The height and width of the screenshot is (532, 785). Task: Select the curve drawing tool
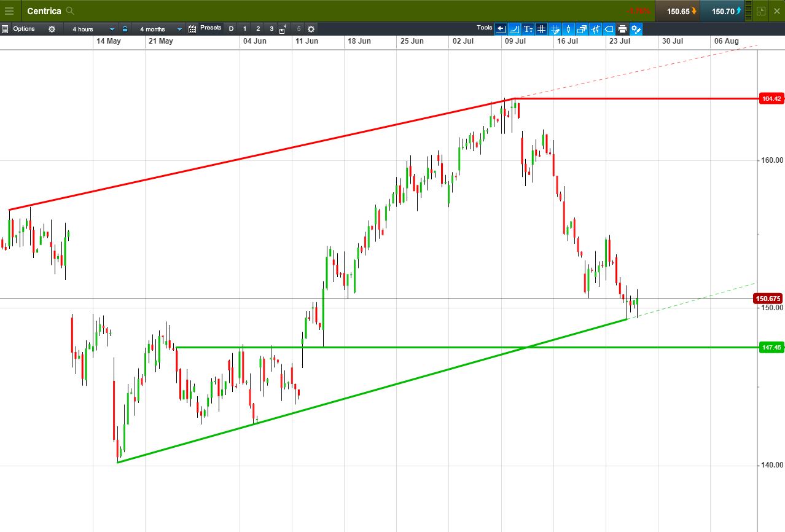coord(514,29)
